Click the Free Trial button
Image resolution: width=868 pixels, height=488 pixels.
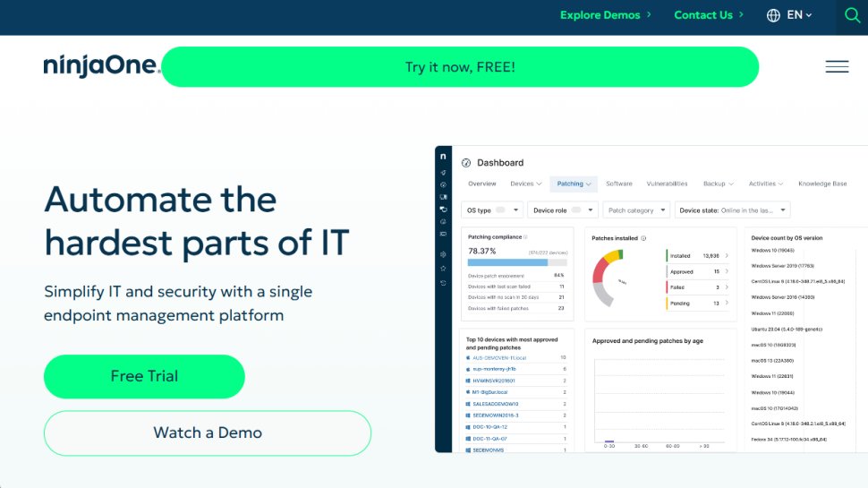point(144,376)
